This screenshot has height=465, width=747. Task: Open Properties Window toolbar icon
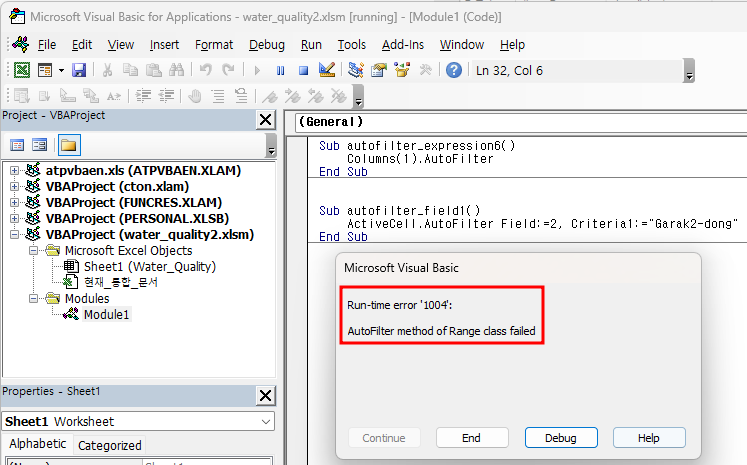(379, 71)
